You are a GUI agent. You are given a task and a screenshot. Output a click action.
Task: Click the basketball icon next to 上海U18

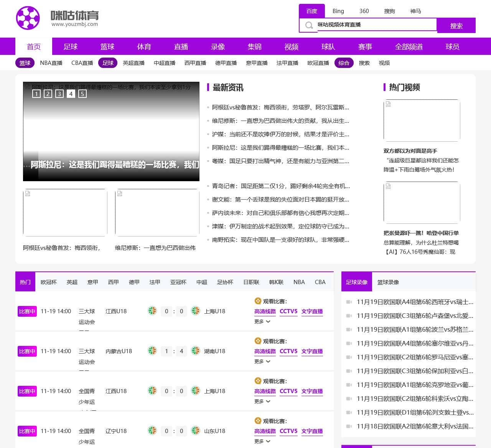click(x=196, y=311)
